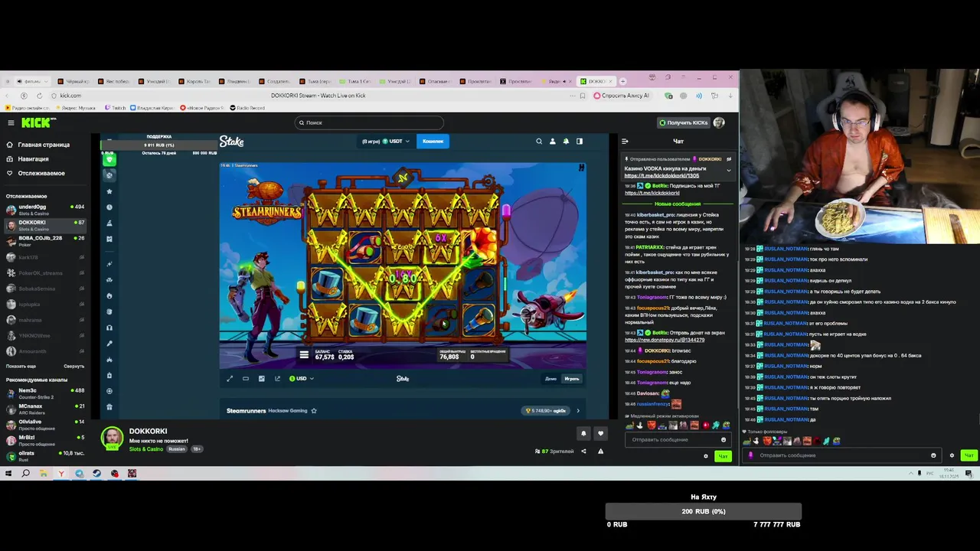The image size is (980, 551).
Task: Switch to the active Kick browser tab
Action: pos(596,81)
